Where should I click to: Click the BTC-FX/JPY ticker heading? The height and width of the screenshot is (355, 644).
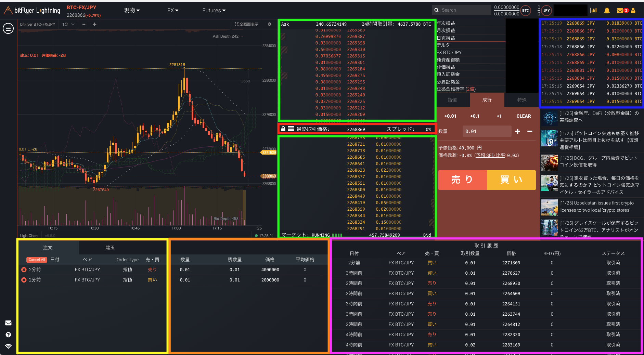81,8
